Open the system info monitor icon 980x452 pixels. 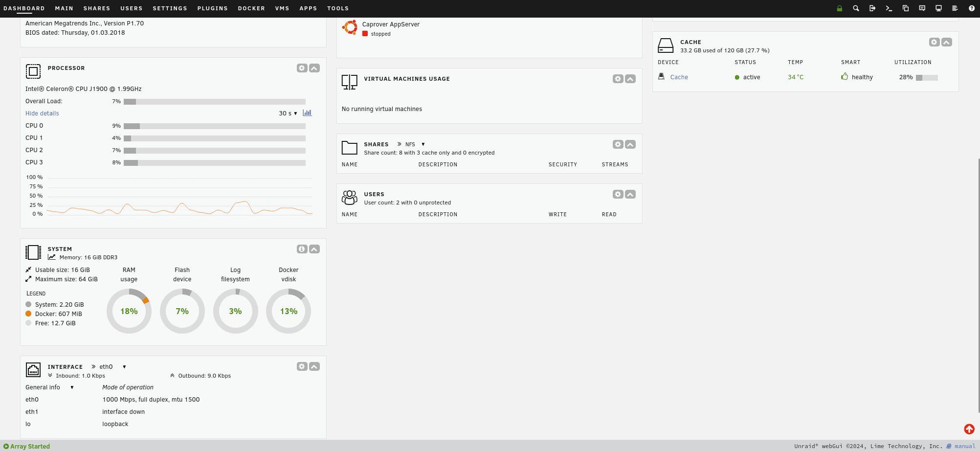[x=938, y=8]
